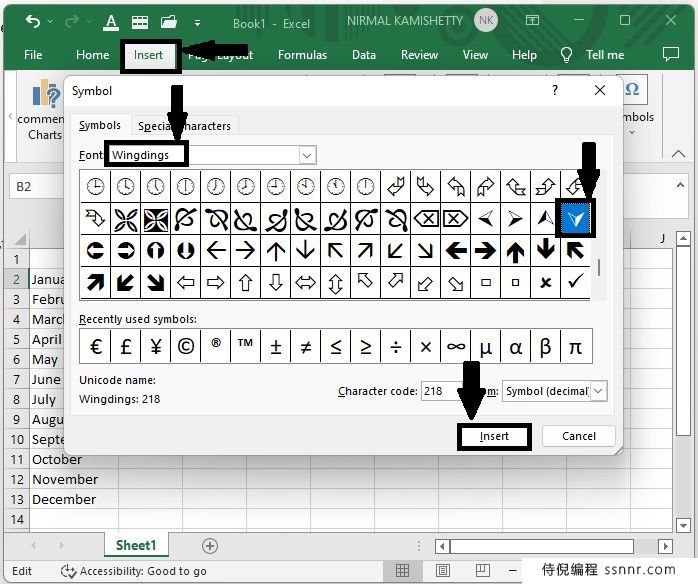
Task: Select the first clock face symbol
Action: pos(95,186)
